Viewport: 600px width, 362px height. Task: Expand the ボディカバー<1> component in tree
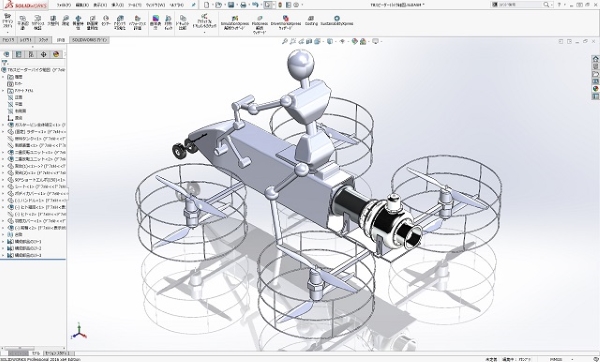pyautogui.click(x=3, y=194)
